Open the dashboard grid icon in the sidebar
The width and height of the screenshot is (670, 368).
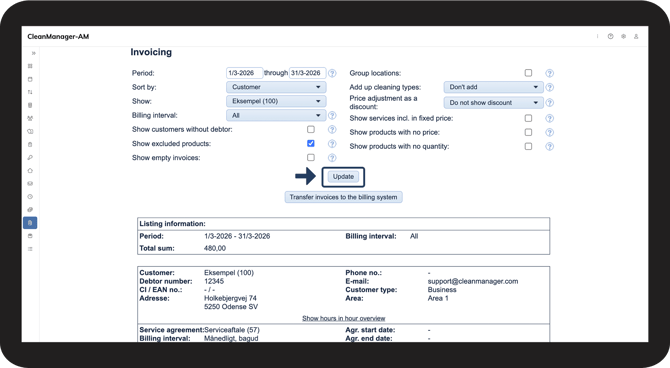(30, 66)
